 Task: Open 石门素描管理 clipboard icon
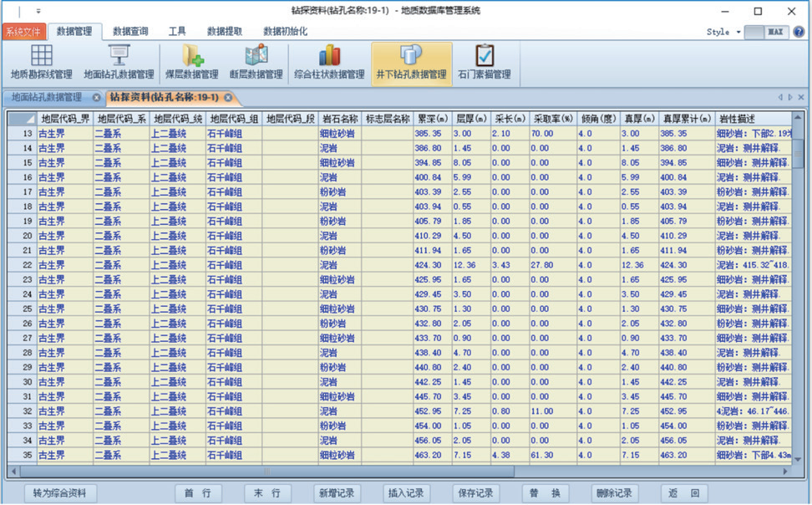click(x=485, y=55)
